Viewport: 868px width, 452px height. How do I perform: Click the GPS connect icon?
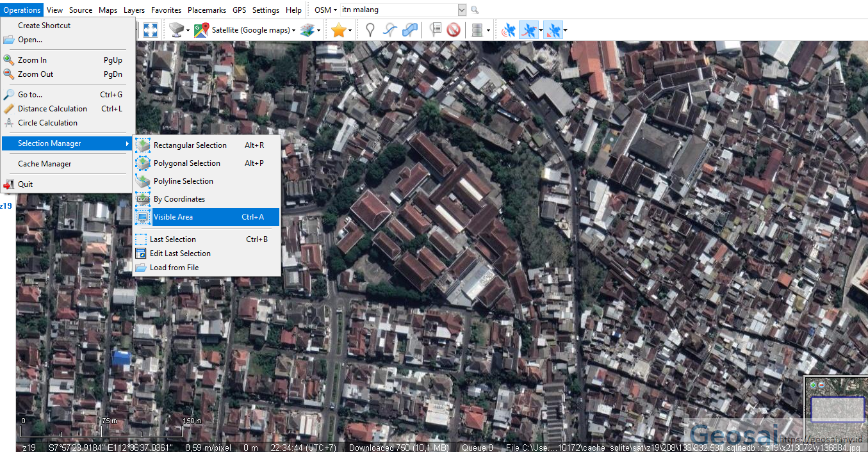508,29
